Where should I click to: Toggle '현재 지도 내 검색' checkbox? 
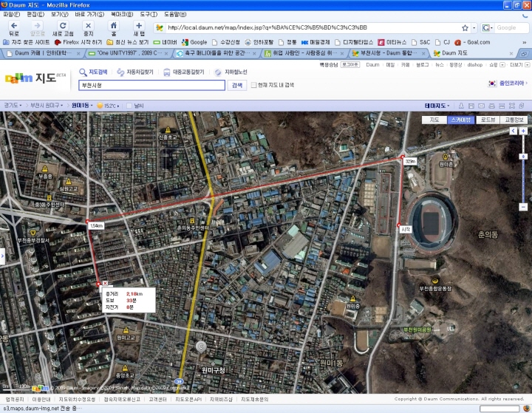click(253, 85)
